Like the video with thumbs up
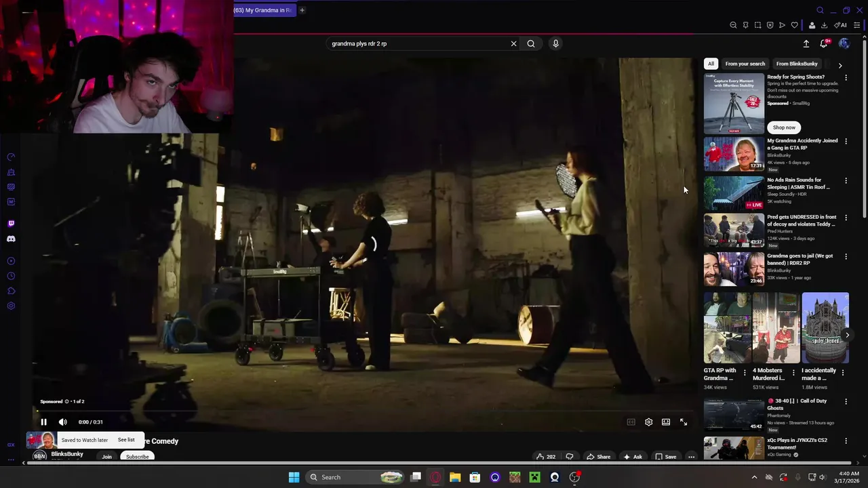The width and height of the screenshot is (868, 488). click(546, 457)
